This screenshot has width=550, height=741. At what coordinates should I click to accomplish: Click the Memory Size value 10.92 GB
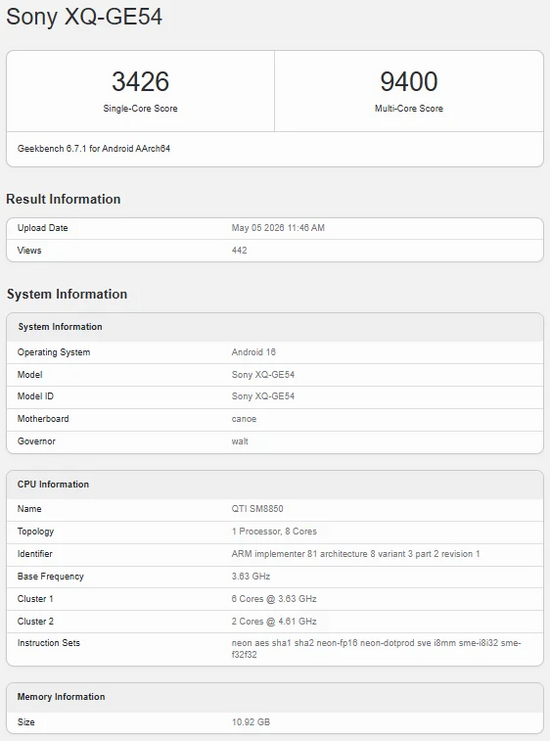[x=250, y=722]
